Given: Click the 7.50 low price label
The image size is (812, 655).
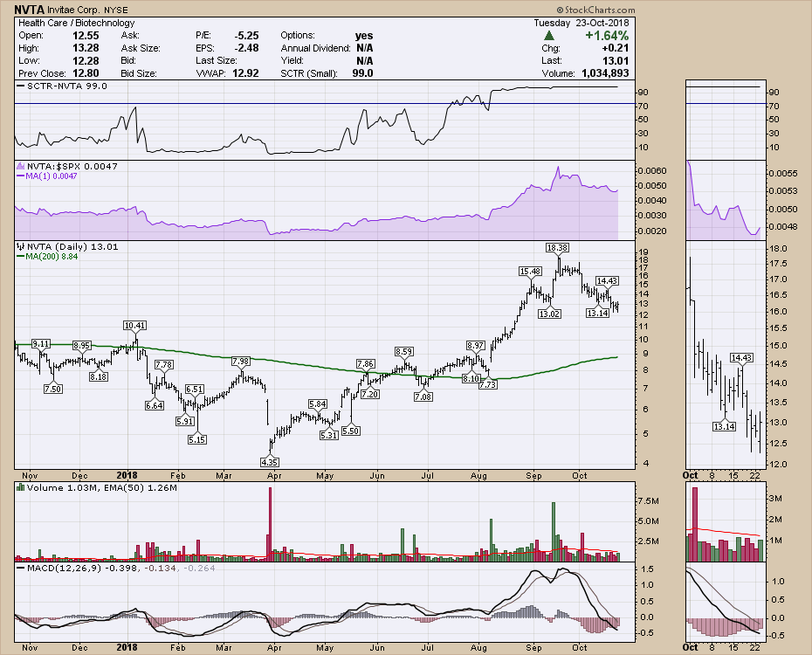Looking at the screenshot, I should click(52, 389).
